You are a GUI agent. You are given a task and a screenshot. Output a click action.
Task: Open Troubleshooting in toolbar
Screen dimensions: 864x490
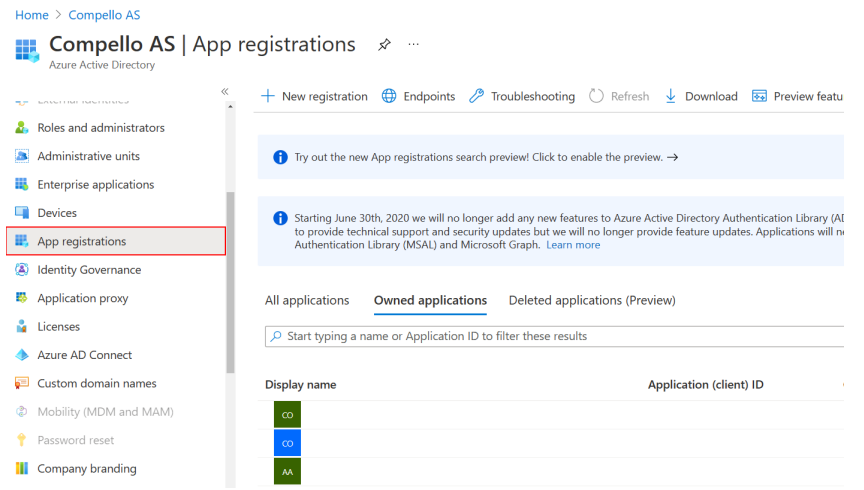click(x=521, y=96)
